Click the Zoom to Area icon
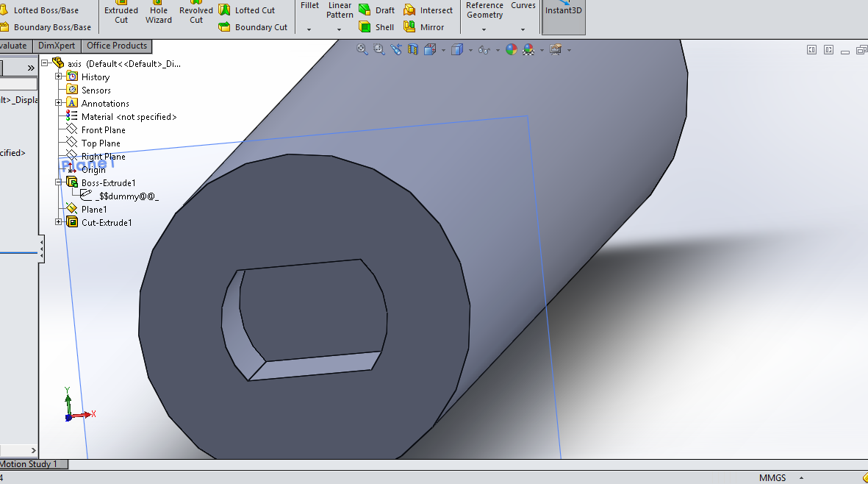The height and width of the screenshot is (484, 868). coord(379,49)
